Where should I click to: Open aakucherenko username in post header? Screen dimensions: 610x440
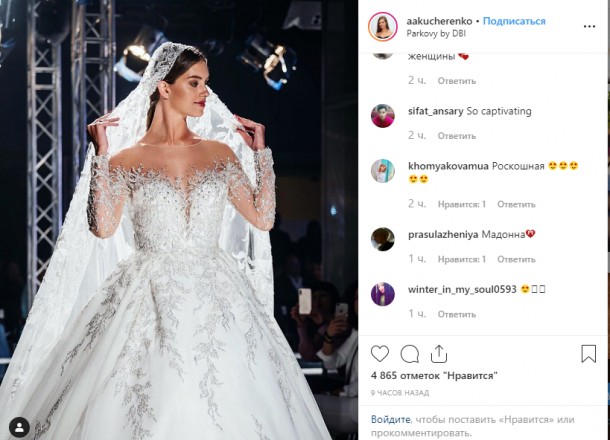pyautogui.click(x=439, y=21)
